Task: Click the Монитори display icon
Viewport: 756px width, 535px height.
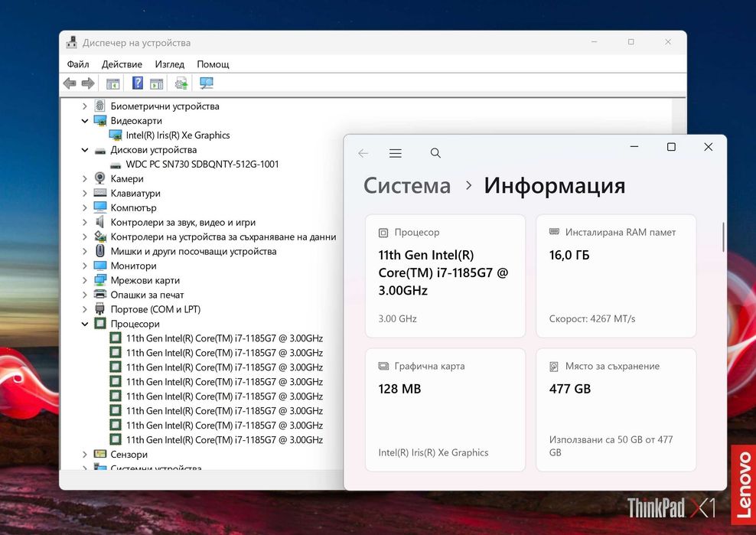Action: 99,266
